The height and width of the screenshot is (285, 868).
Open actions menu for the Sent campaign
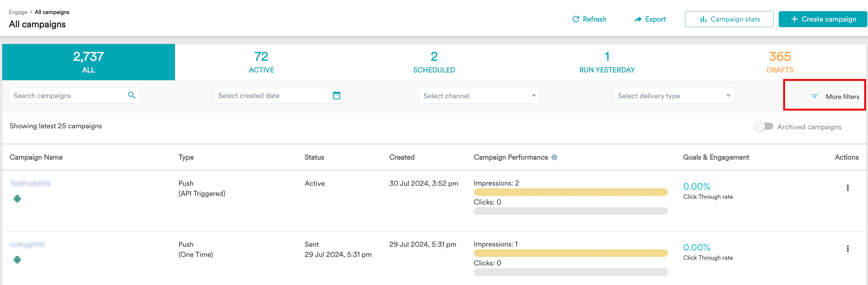click(x=847, y=248)
